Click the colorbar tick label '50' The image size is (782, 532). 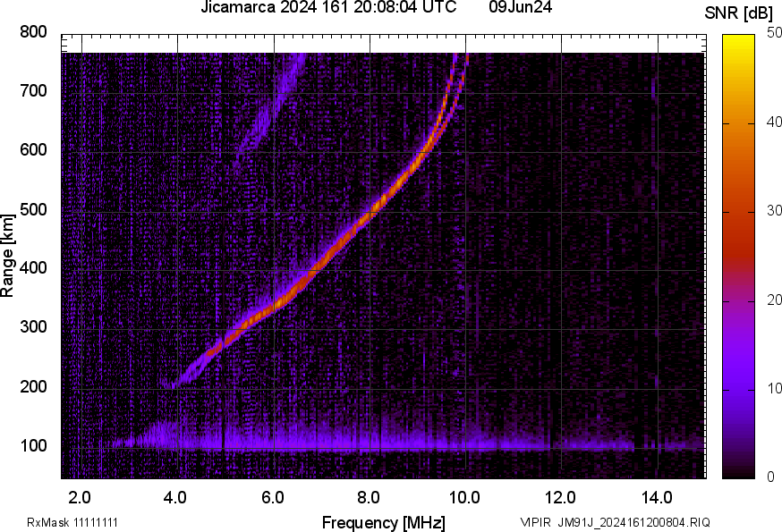click(774, 33)
